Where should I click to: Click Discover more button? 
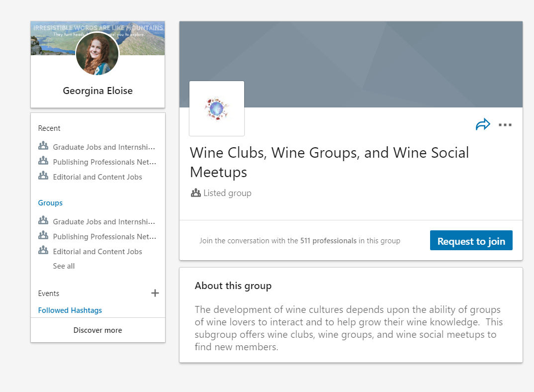[x=98, y=330]
